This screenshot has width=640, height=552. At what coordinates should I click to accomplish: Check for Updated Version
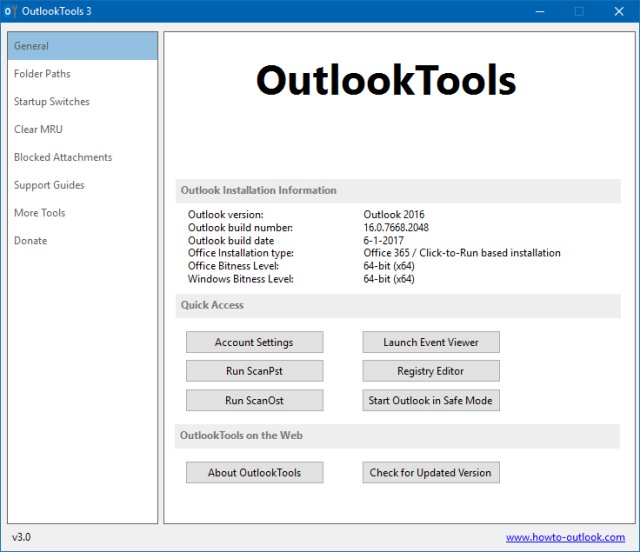[x=431, y=472]
